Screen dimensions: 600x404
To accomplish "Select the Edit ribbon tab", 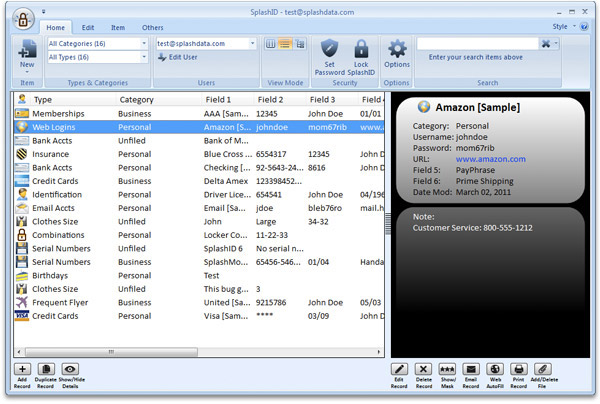I will click(88, 28).
